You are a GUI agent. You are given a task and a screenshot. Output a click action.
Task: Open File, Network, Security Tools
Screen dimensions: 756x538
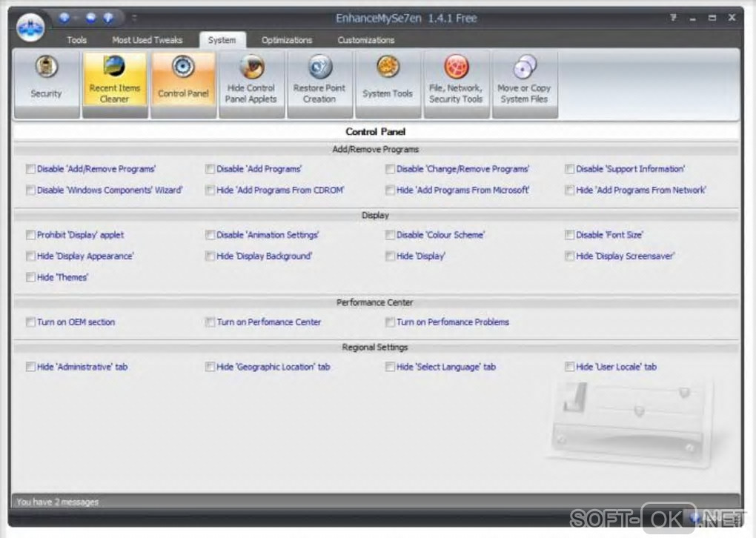(456, 84)
